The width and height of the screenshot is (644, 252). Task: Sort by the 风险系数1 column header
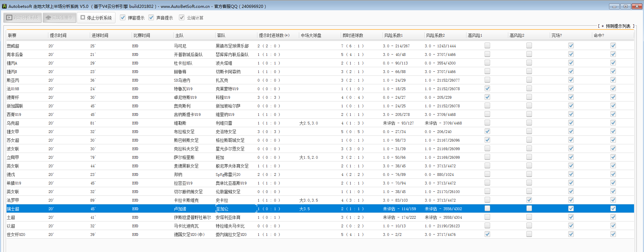(x=393, y=35)
